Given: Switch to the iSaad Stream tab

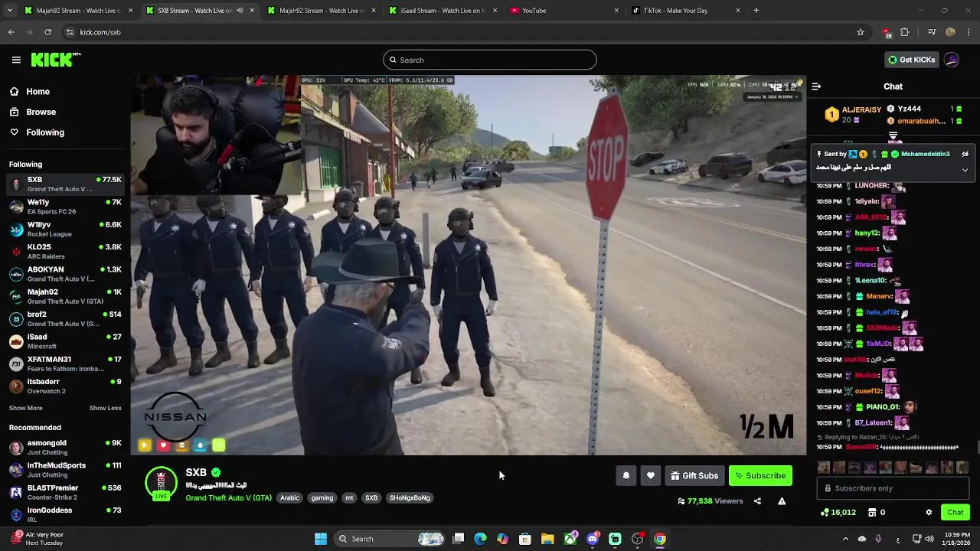Looking at the screenshot, I should click(x=443, y=11).
